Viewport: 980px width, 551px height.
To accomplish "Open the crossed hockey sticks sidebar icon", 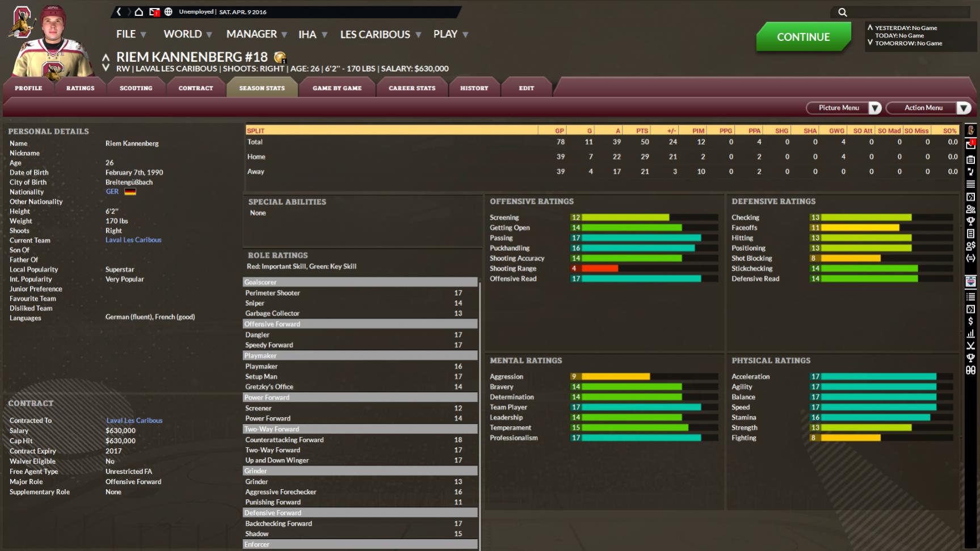I will click(x=970, y=346).
